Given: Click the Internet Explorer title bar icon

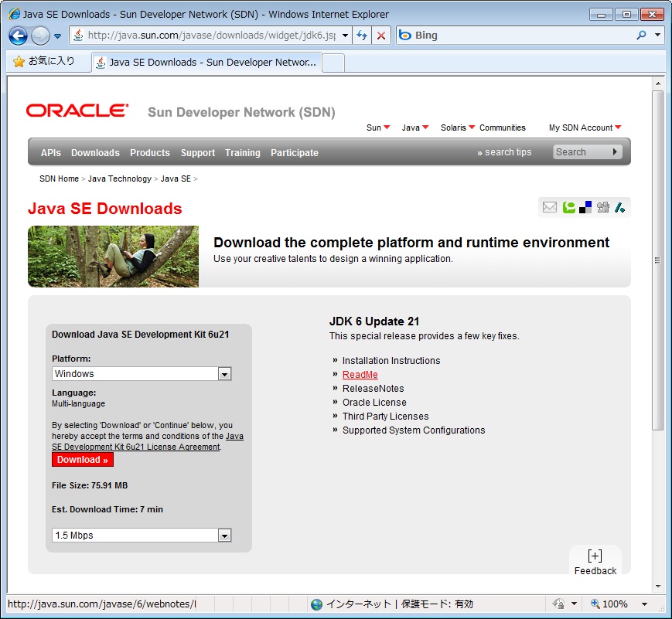Looking at the screenshot, I should coord(14,14).
